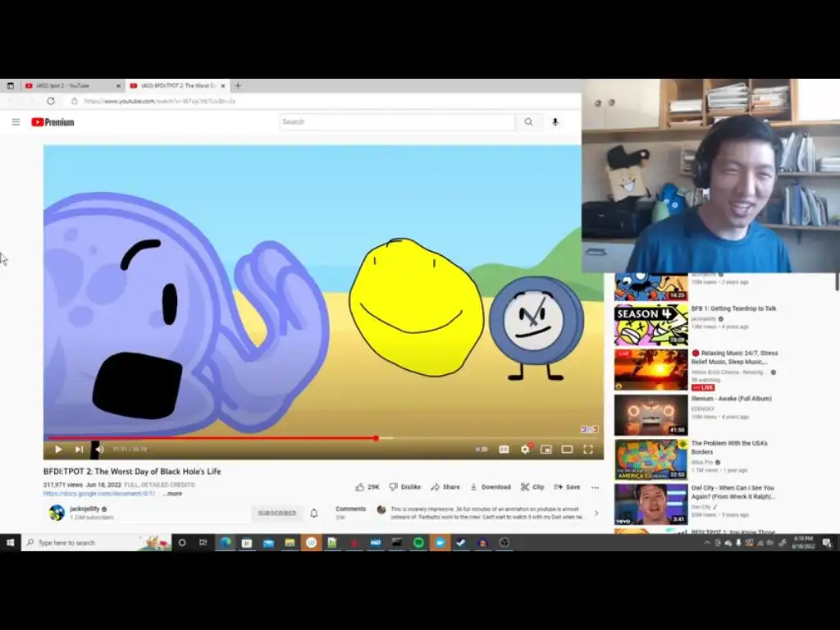Click the 16:25 suggested video thumbnail
This screenshot has height=630, width=840.
pos(651,287)
